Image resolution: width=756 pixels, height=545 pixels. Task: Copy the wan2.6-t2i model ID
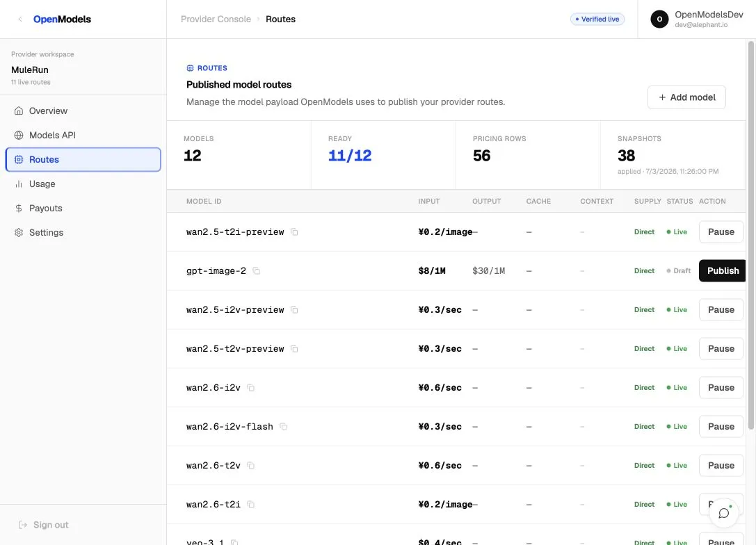pos(250,505)
